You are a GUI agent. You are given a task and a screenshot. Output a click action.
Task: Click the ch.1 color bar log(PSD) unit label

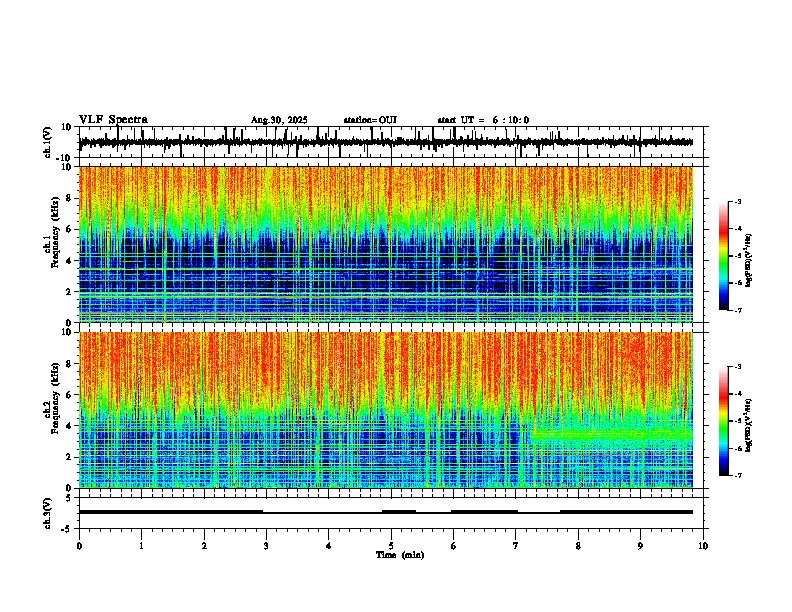coord(749,260)
